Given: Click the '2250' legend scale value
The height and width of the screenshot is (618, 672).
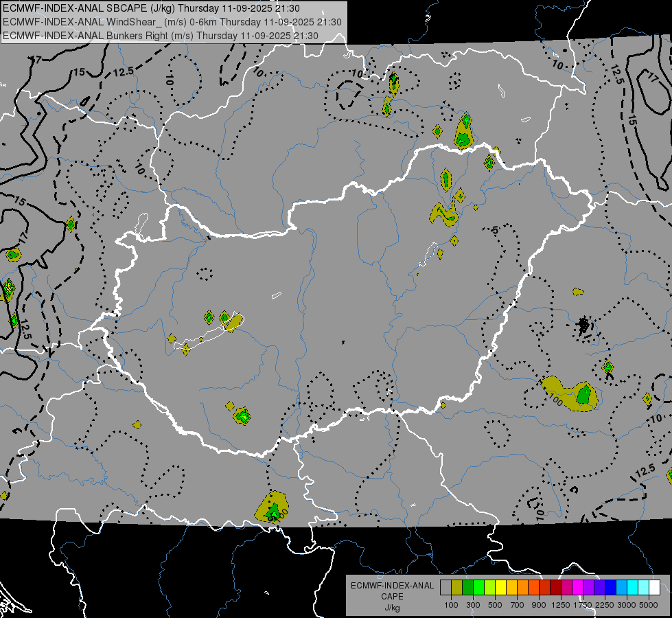Looking at the screenshot, I should [604, 605].
